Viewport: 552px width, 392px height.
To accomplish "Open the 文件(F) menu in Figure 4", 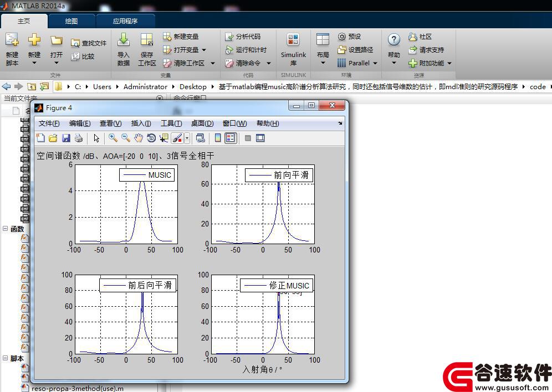I will coord(49,123).
